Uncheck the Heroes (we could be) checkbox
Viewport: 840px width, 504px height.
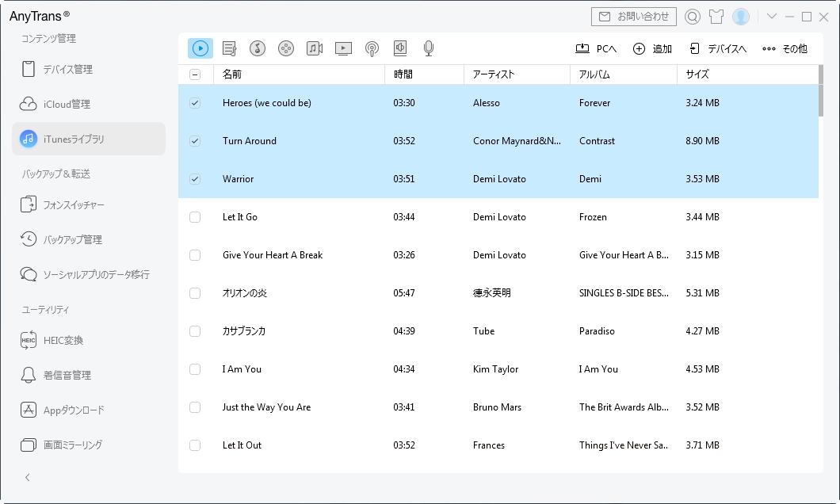pos(195,103)
